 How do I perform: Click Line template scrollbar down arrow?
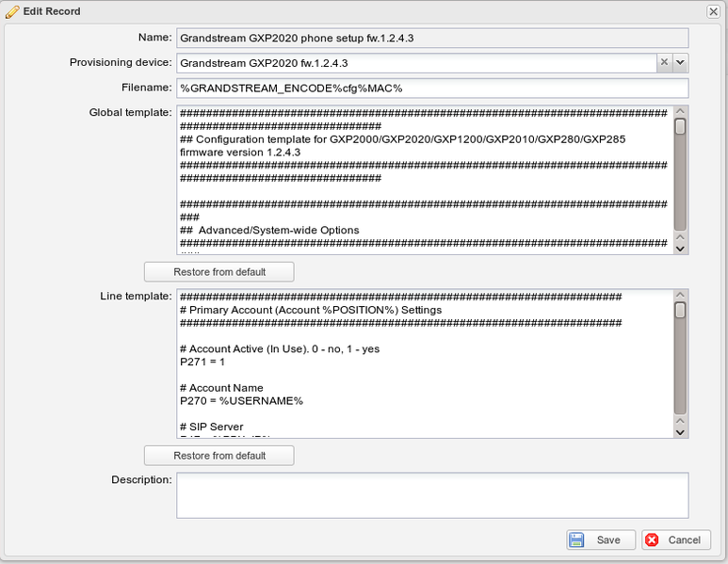click(x=680, y=432)
